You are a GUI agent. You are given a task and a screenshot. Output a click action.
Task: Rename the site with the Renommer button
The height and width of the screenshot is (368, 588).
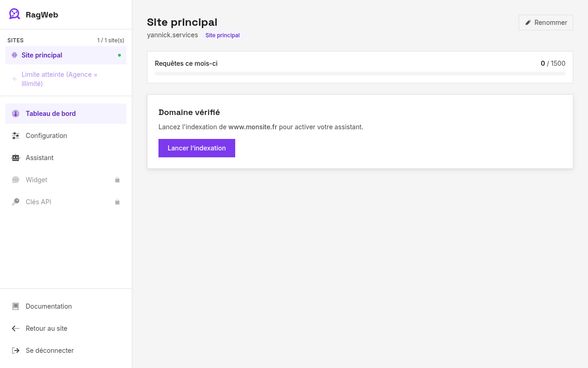pos(546,23)
